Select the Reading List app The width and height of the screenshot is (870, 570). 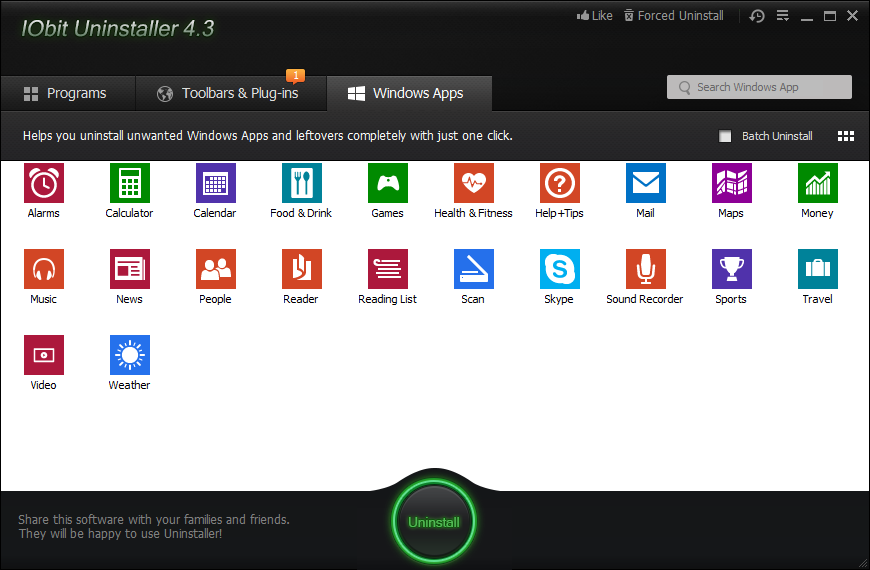click(388, 269)
